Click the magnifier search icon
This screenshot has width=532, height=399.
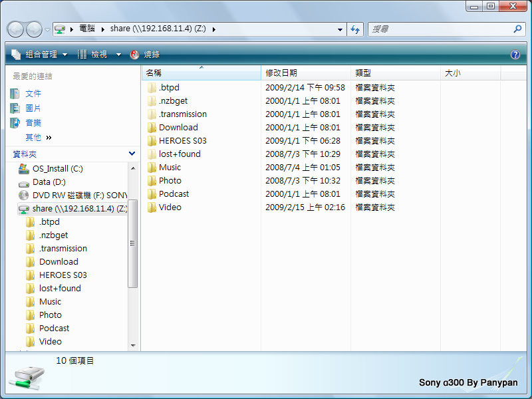(517, 29)
